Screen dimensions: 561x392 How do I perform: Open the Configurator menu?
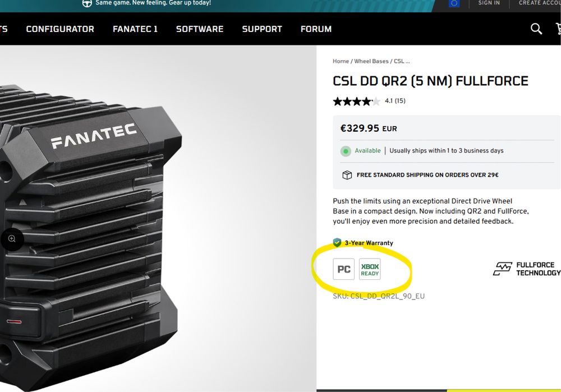click(x=60, y=29)
